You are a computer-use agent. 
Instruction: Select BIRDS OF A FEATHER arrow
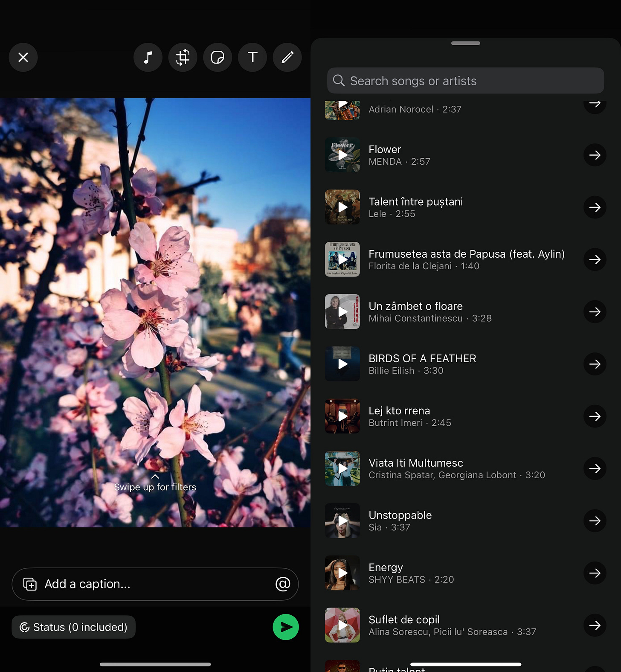click(595, 364)
